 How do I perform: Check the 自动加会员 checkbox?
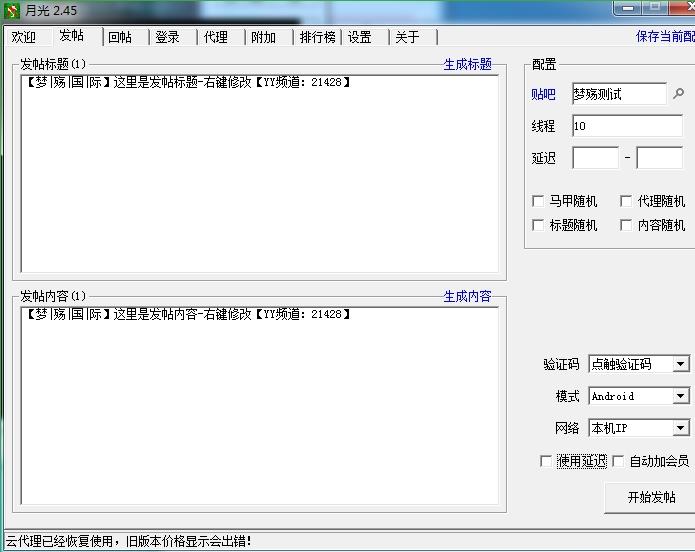point(618,461)
